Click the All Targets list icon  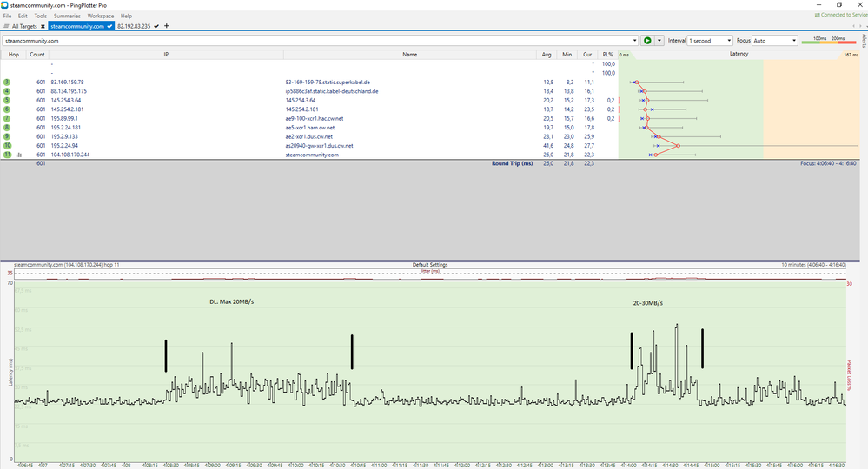6,26
